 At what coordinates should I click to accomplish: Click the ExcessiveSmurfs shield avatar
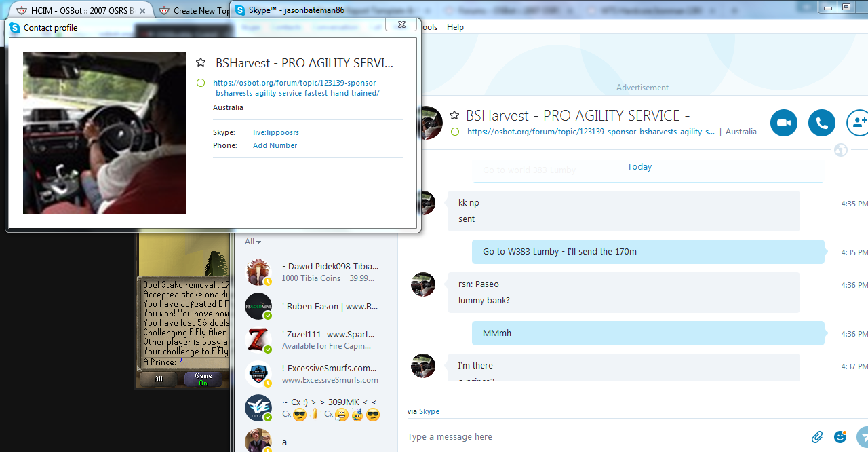258,374
